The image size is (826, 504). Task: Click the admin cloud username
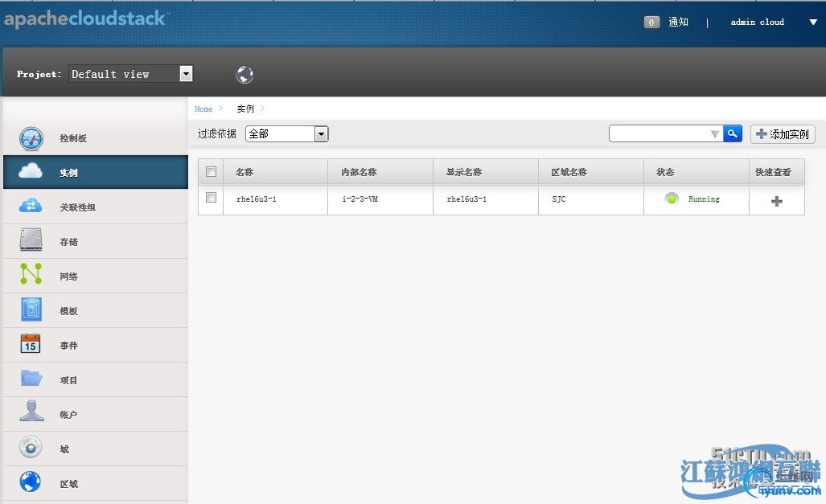point(757,23)
